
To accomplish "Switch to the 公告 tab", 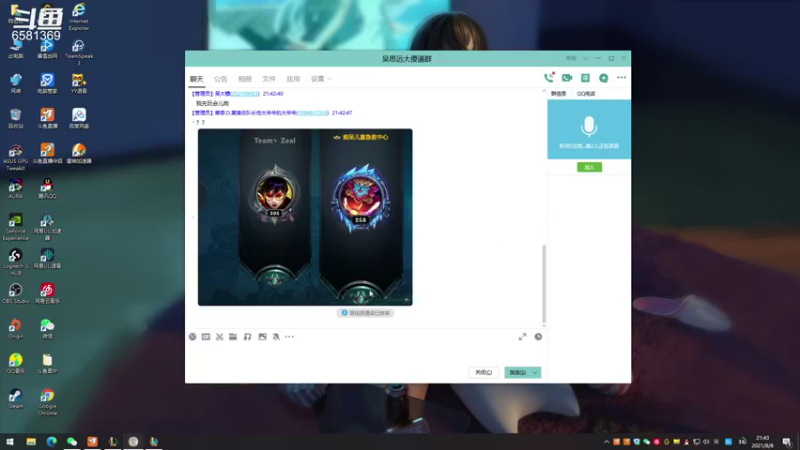I will (220, 79).
